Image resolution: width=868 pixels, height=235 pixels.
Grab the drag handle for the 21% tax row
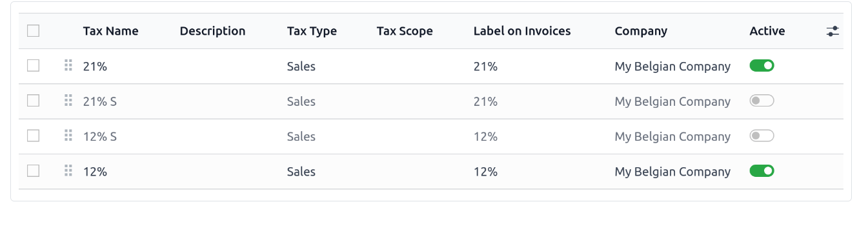pos(68,66)
